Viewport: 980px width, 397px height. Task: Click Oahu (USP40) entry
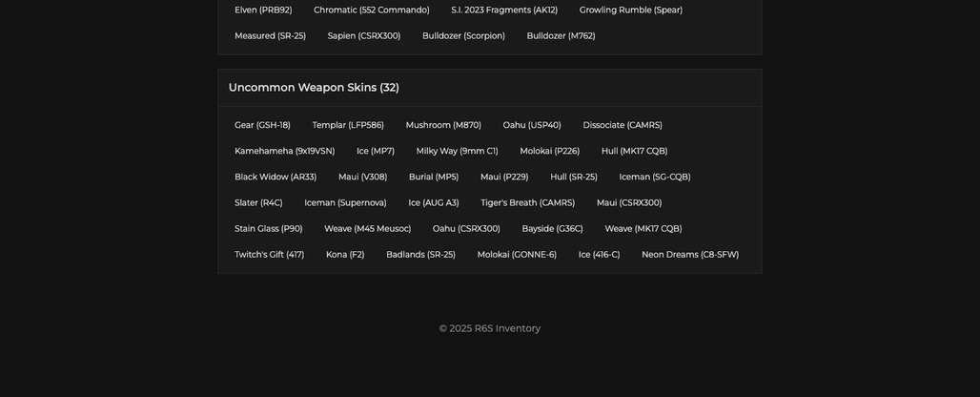tap(532, 125)
